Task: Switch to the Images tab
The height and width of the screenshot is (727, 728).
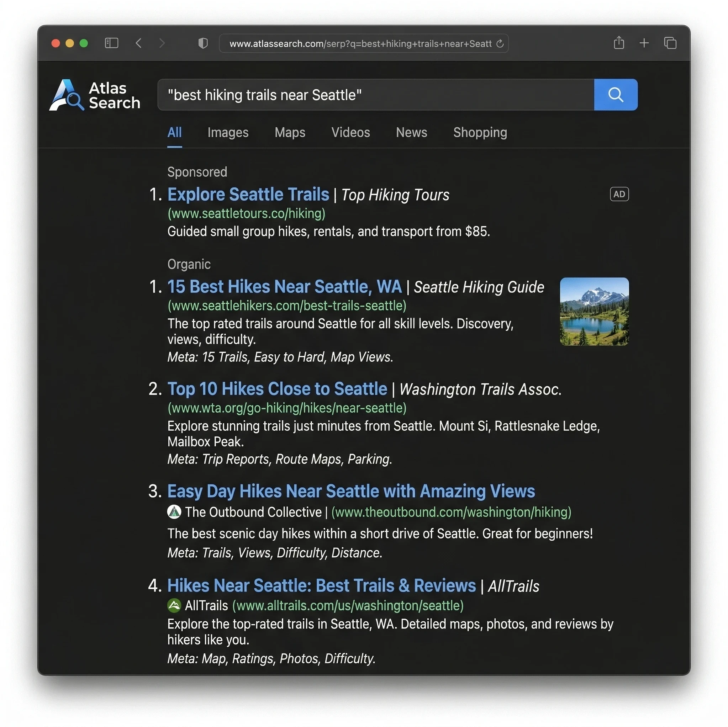Action: point(228,133)
